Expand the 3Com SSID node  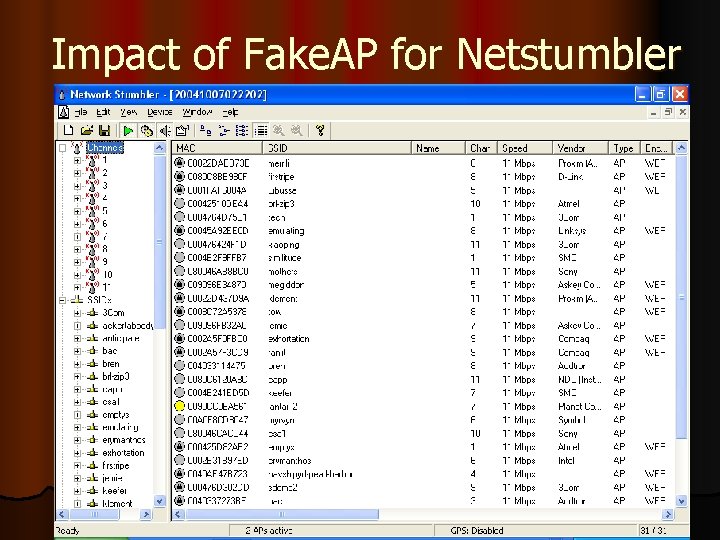[x=77, y=313]
